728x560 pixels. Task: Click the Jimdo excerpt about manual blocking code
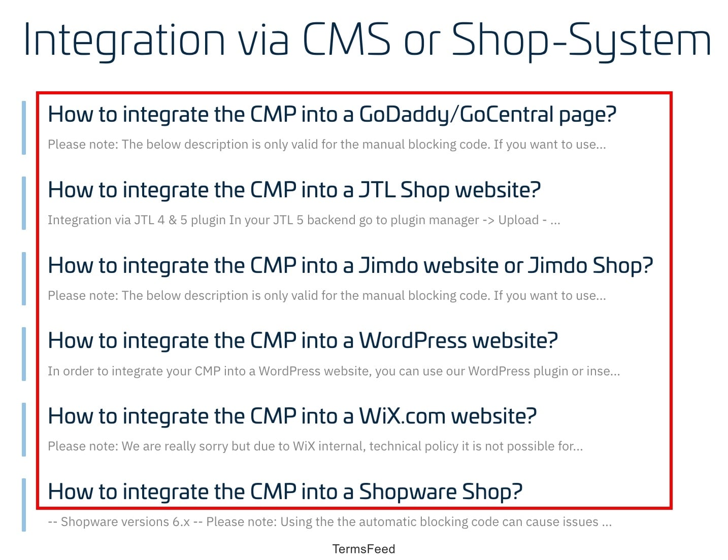327,296
